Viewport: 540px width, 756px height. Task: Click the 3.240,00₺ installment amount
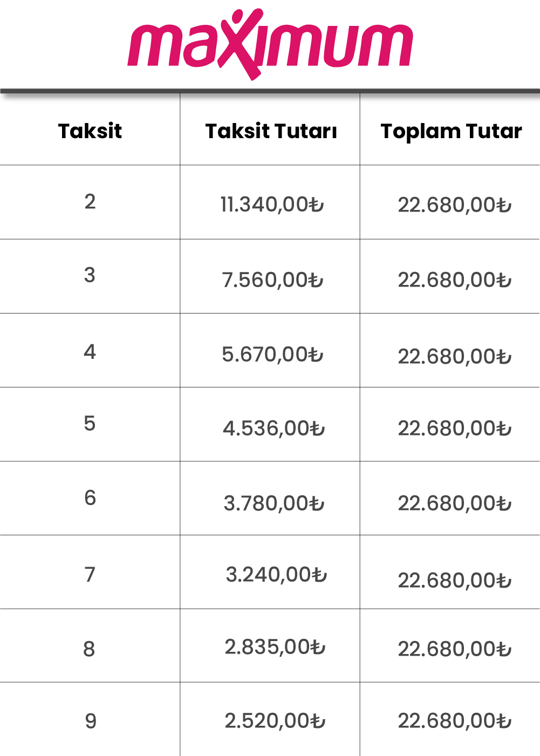pos(276,575)
